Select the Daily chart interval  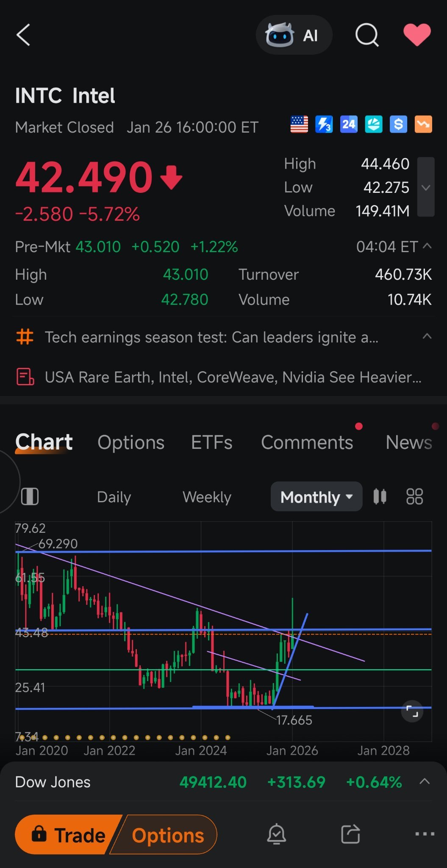tap(114, 497)
